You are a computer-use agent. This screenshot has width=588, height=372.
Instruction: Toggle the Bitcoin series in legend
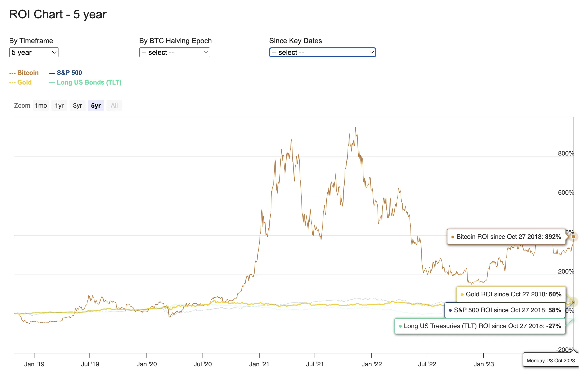coord(24,73)
